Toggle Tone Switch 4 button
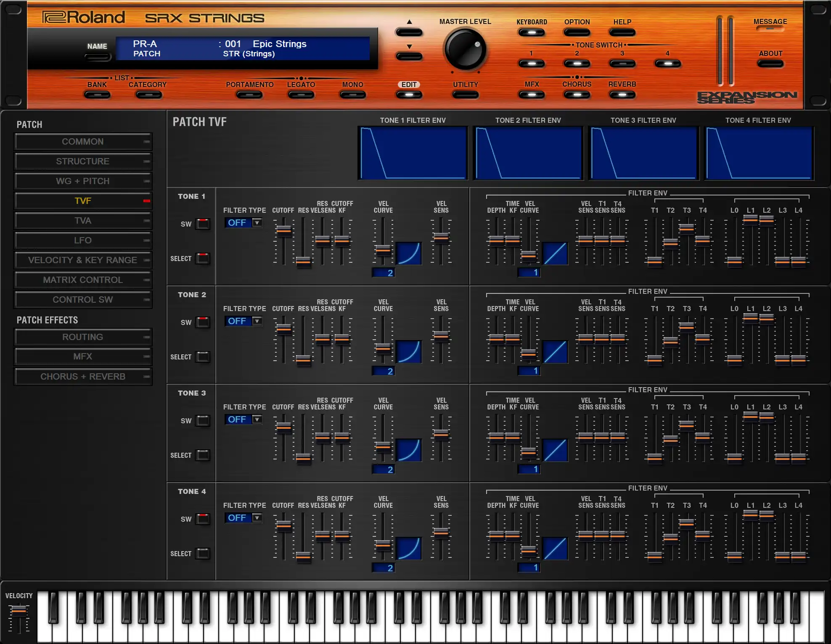This screenshot has height=644, width=831. point(667,64)
